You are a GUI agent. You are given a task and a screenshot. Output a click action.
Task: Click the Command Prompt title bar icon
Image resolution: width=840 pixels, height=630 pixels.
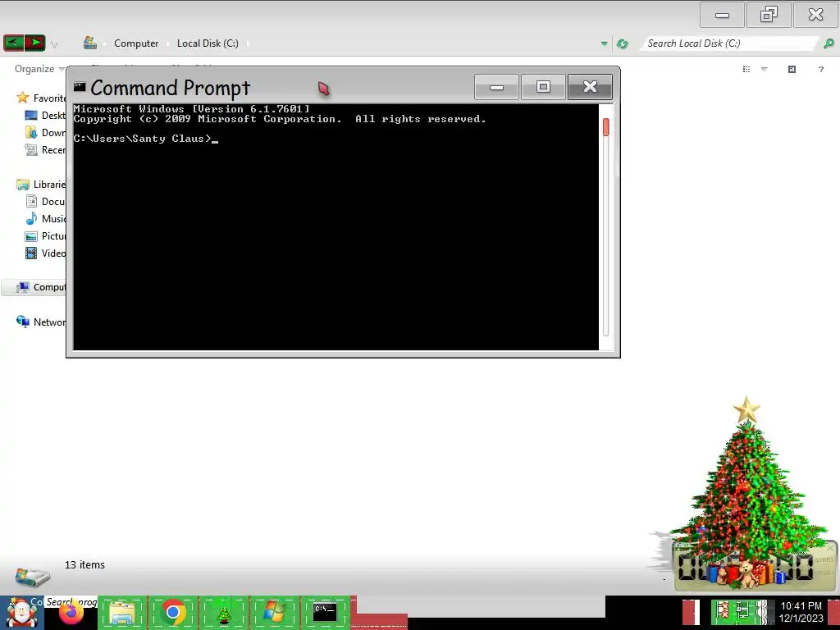(80, 86)
